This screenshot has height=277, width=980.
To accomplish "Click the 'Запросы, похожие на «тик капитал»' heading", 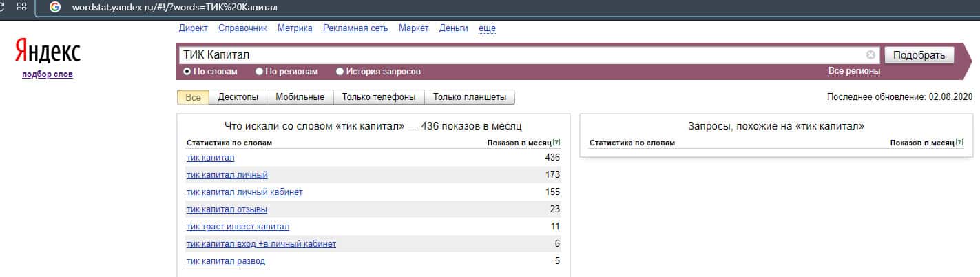I will coord(775,127).
